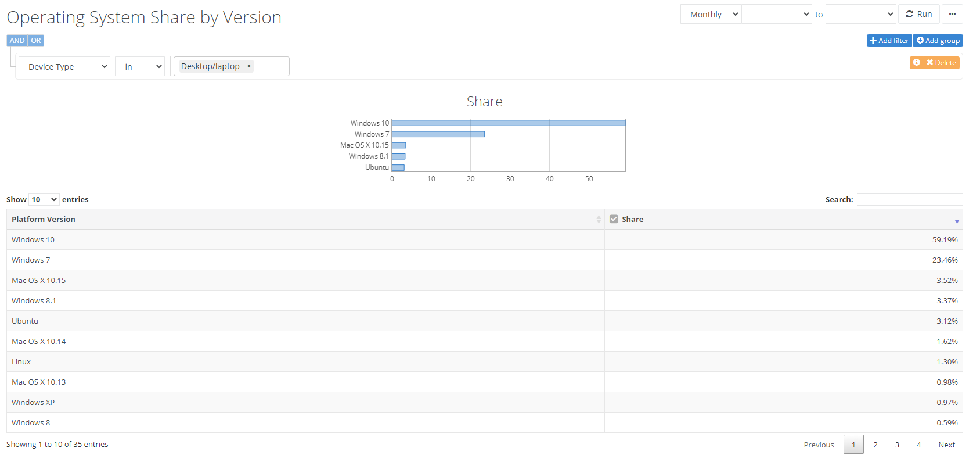This screenshot has width=980, height=455.
Task: Focus the table Search field
Action: pyautogui.click(x=910, y=199)
